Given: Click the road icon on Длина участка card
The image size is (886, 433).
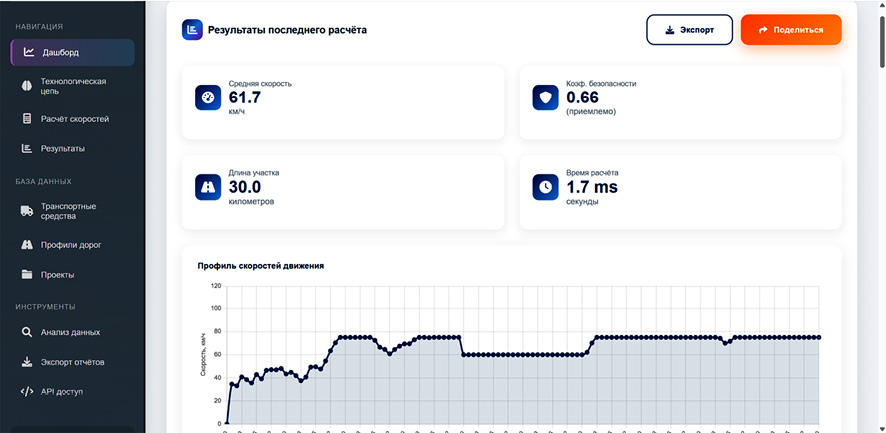Looking at the screenshot, I should coord(208,187).
